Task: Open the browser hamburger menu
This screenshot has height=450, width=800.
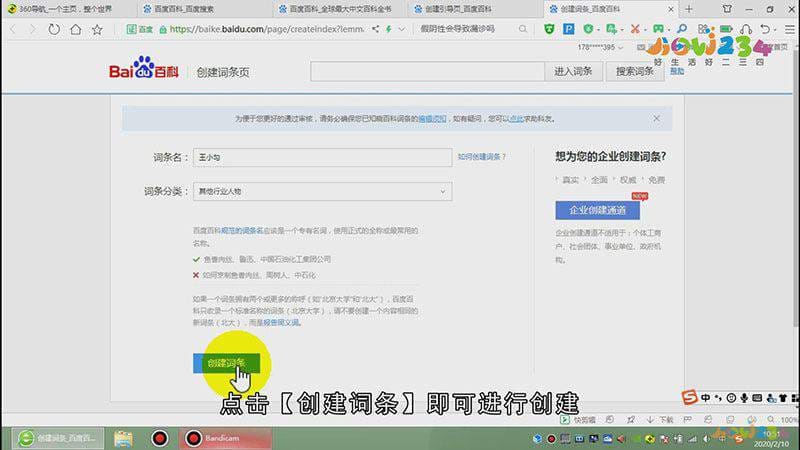Action: click(x=789, y=29)
